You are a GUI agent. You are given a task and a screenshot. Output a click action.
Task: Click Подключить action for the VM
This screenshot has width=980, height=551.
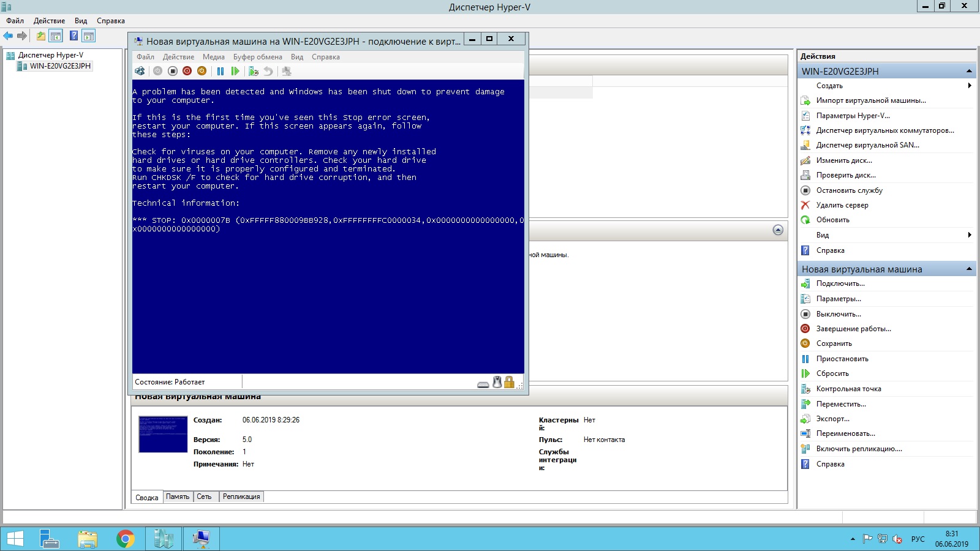tap(840, 283)
